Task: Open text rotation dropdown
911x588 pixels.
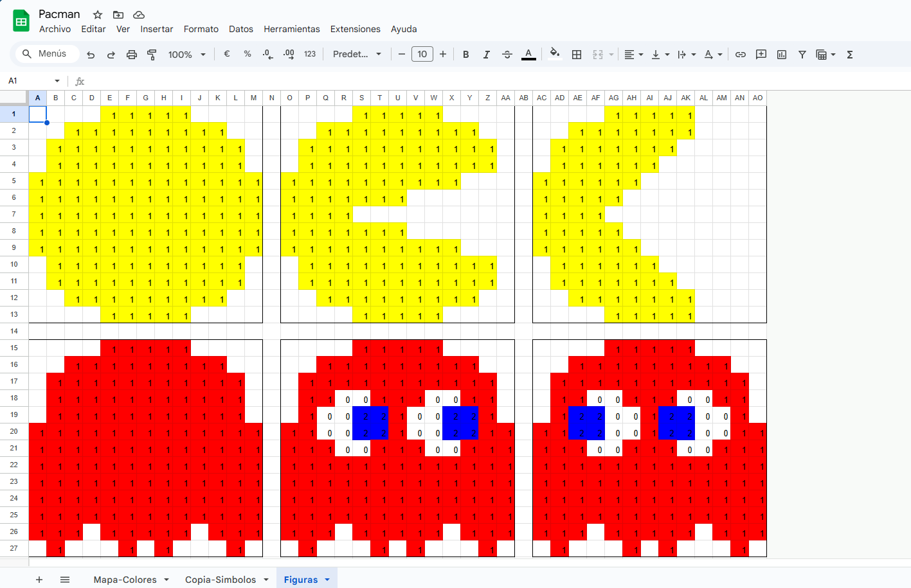Action: (x=713, y=55)
